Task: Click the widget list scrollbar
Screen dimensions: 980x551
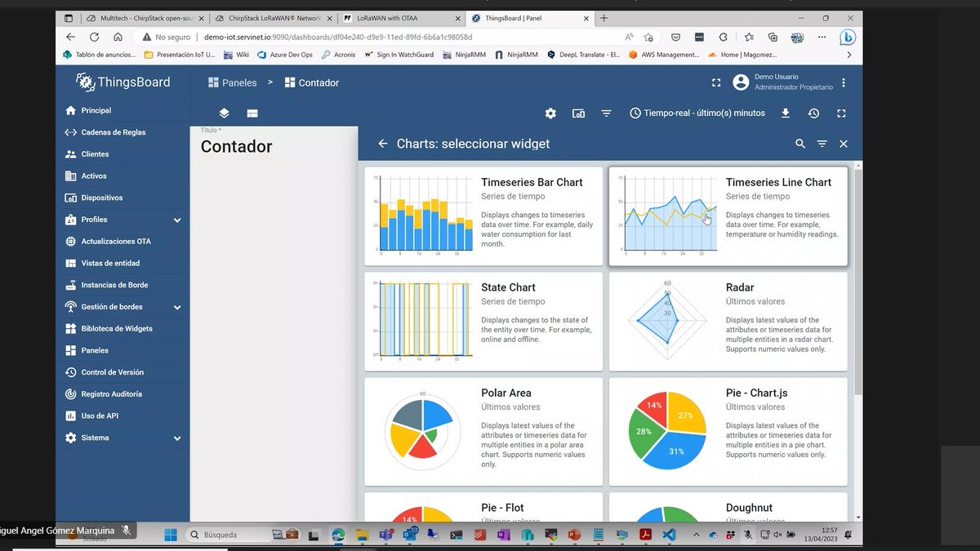Action: coord(857,282)
